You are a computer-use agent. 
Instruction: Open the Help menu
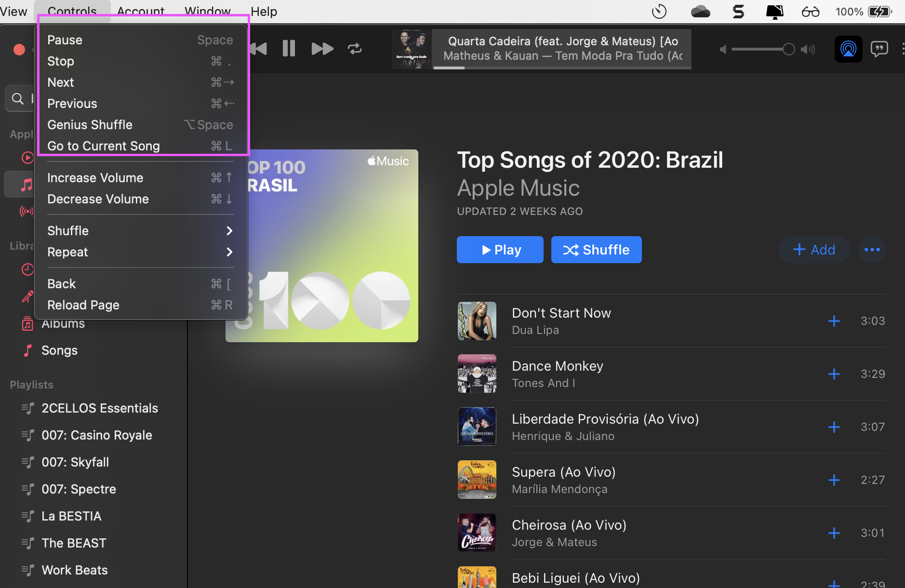264,12
